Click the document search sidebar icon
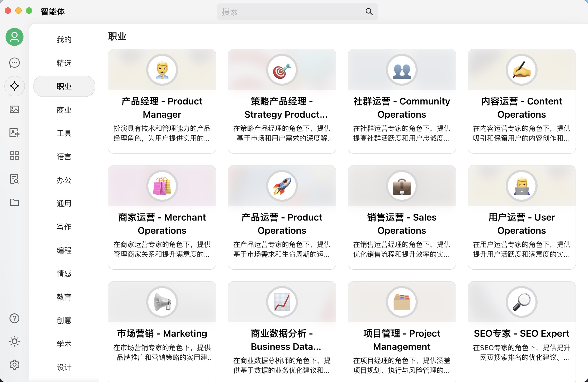 point(15,179)
